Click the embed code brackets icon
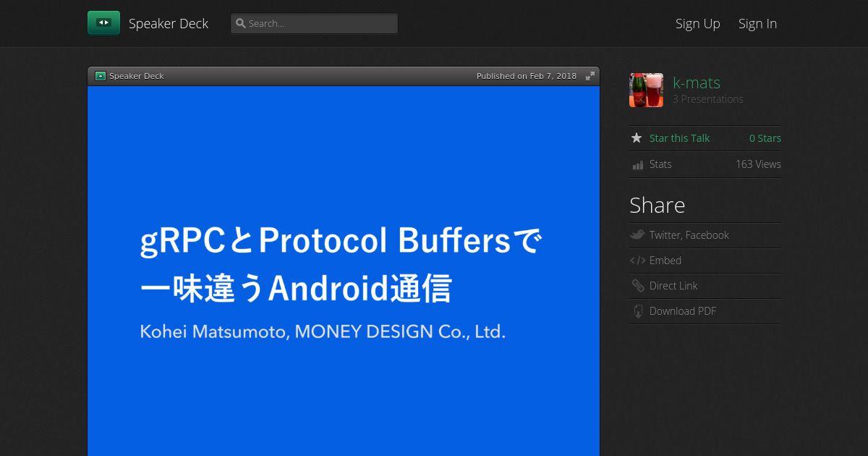The image size is (868, 456). point(637,261)
